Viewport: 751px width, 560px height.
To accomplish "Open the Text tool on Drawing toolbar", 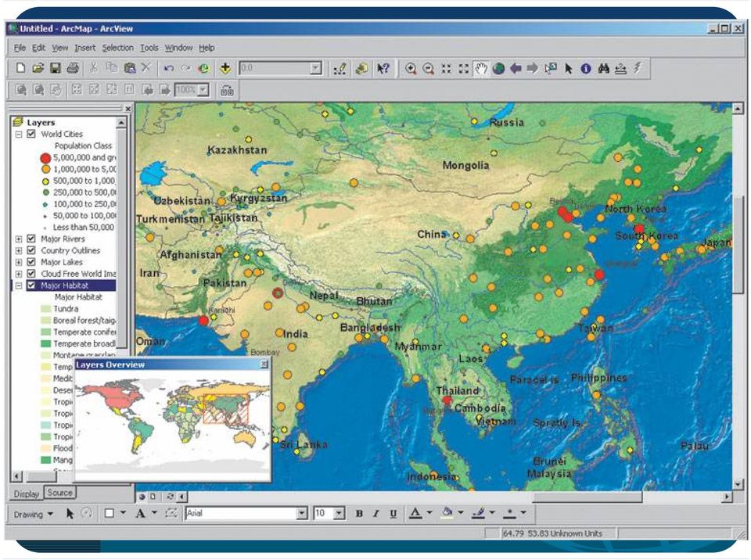I will [140, 514].
